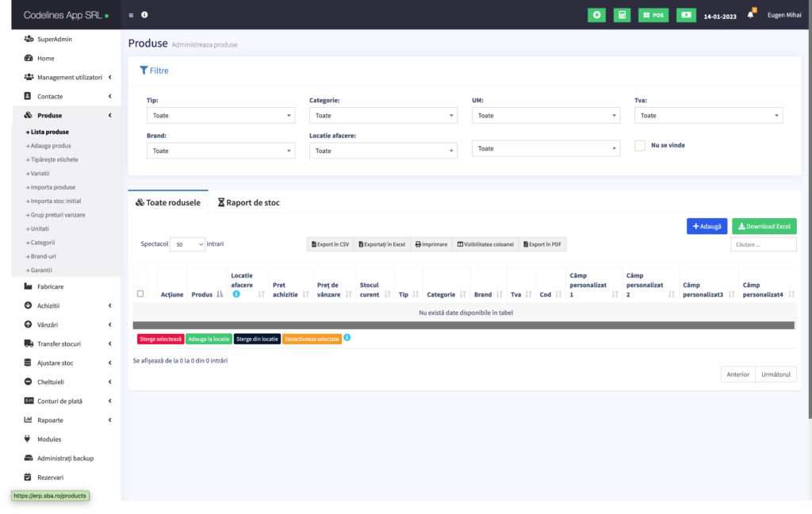This screenshot has height=514, width=812.
Task: Click the green money icon in header
Action: (686, 15)
